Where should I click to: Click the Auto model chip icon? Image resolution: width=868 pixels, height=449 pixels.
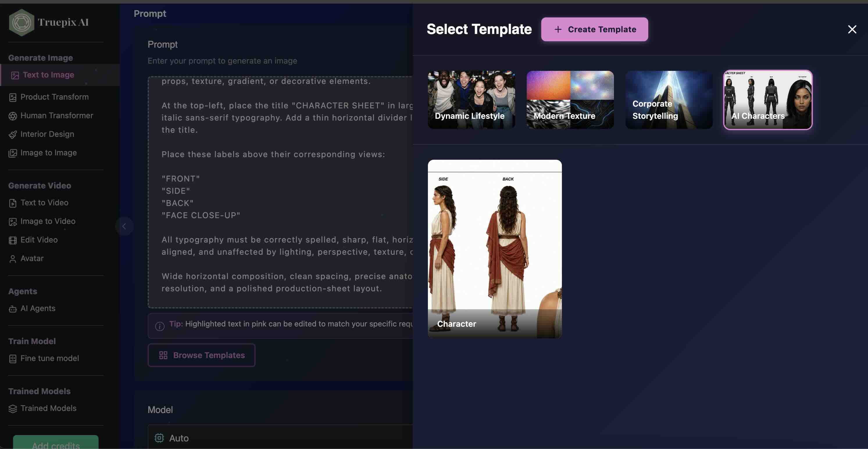click(x=159, y=438)
